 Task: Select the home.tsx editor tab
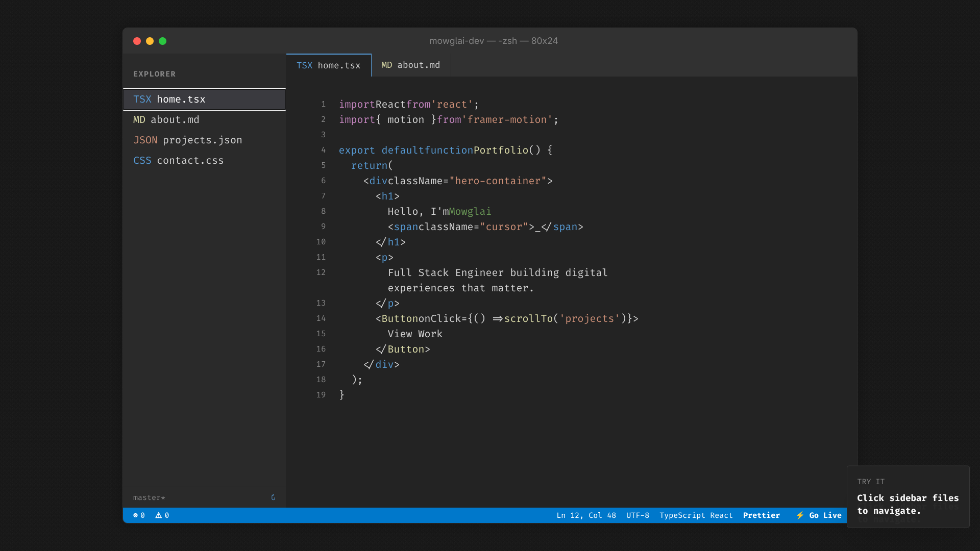(329, 65)
